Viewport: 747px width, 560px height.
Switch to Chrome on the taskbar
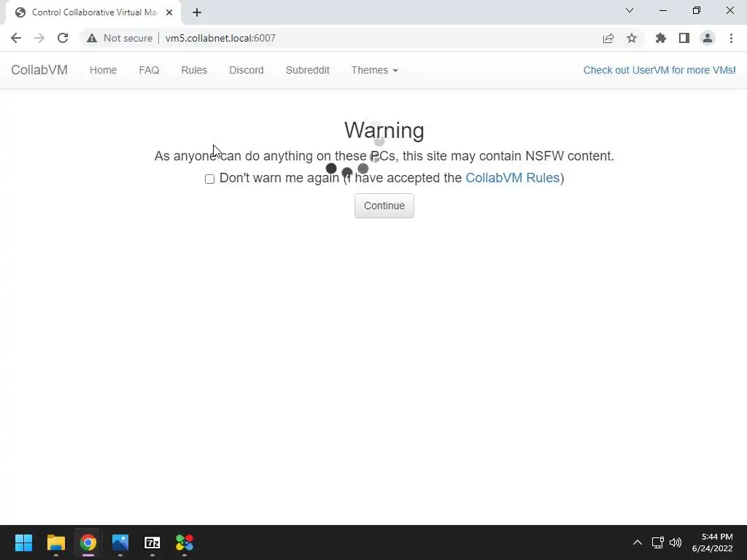[x=88, y=542]
